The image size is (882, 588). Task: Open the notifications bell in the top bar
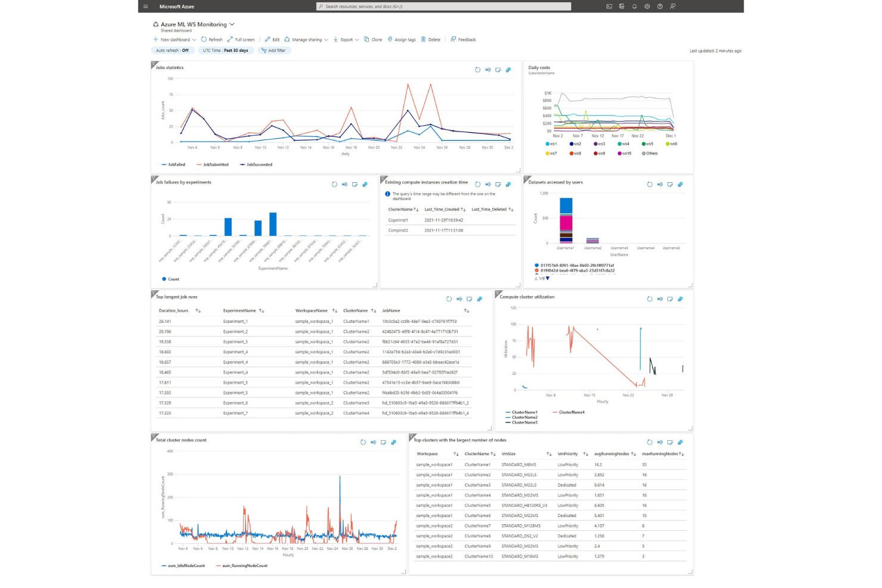point(633,7)
